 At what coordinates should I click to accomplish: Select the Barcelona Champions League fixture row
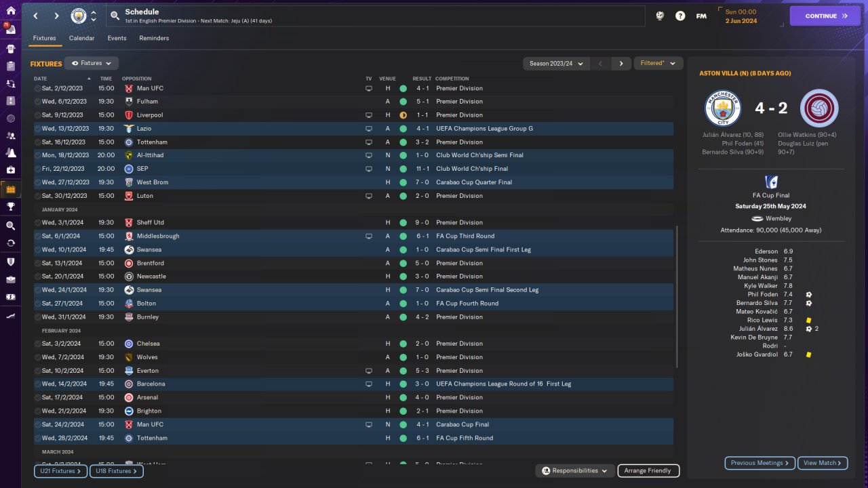[x=353, y=384]
